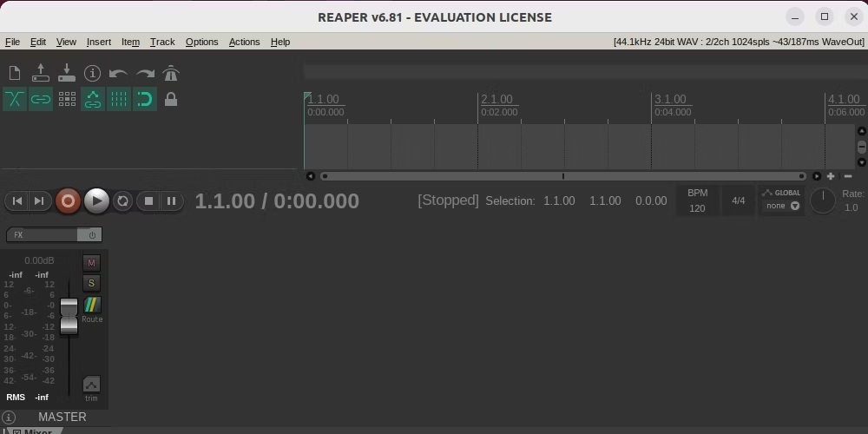Open the Insert menu
868x434 pixels.
click(99, 42)
